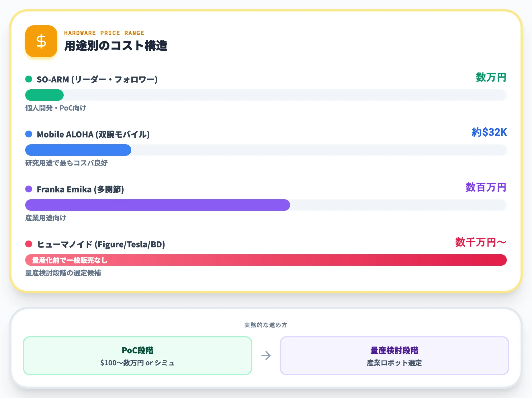The image size is (532, 398).
Task: Click the green SO-ARM price bar
Action: click(44, 95)
